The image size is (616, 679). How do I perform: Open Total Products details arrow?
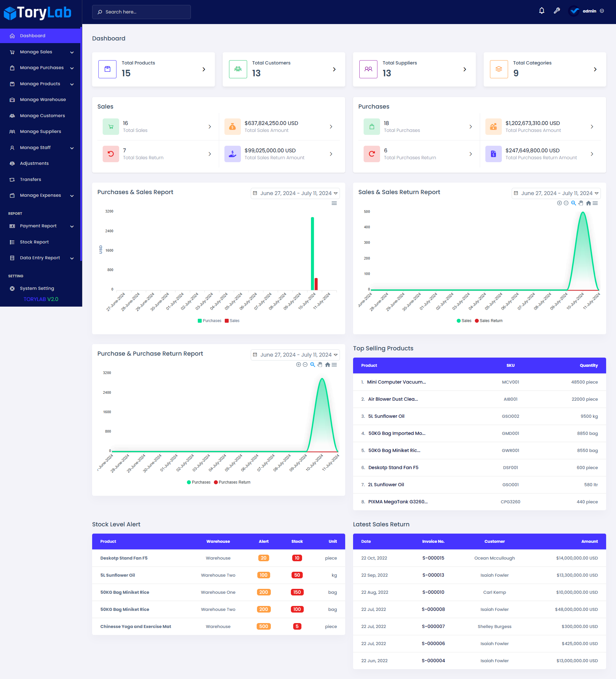point(204,69)
